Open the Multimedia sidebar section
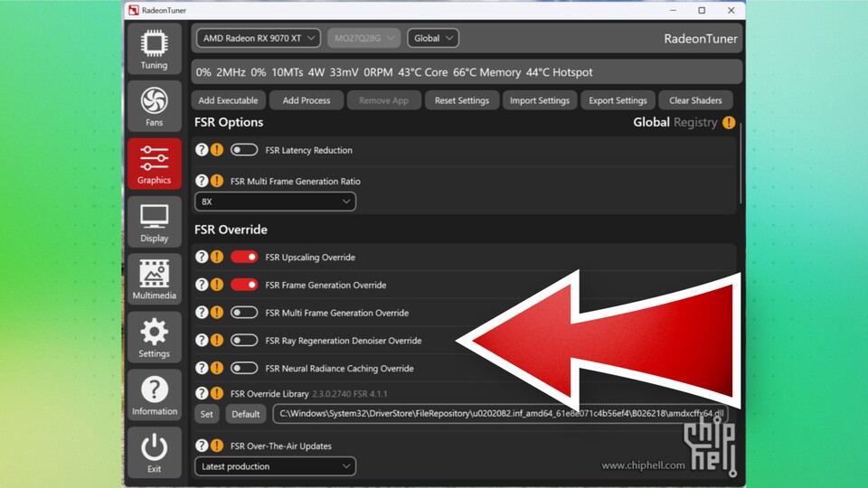 pyautogui.click(x=154, y=279)
